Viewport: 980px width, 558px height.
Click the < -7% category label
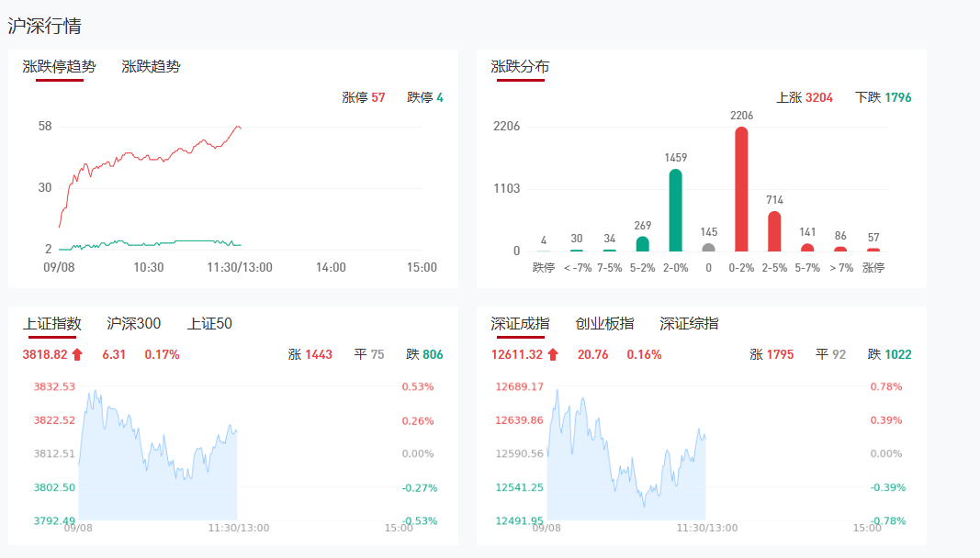(x=577, y=267)
